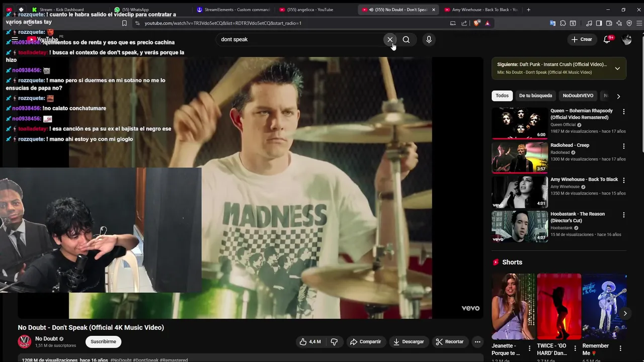Select the 'De tu búsqueda' filter chip

pos(535,96)
